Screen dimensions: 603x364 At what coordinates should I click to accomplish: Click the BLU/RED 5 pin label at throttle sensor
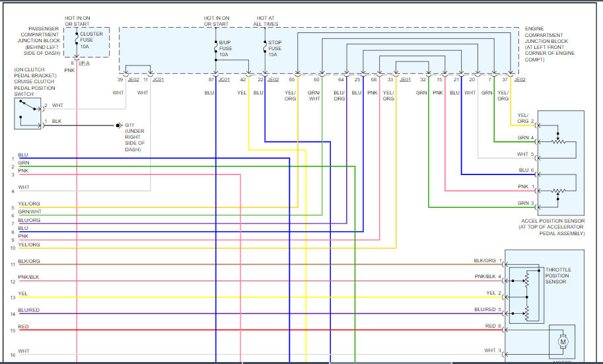pyautogui.click(x=487, y=310)
